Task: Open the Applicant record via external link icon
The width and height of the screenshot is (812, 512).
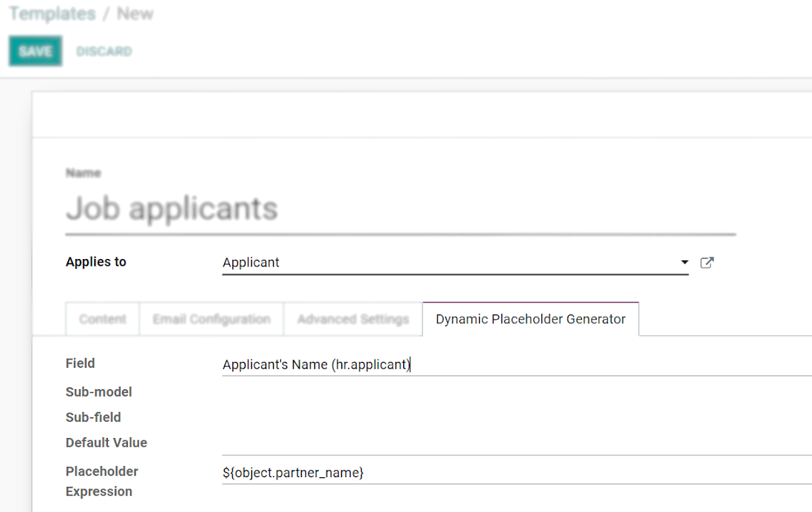Action: coord(707,262)
